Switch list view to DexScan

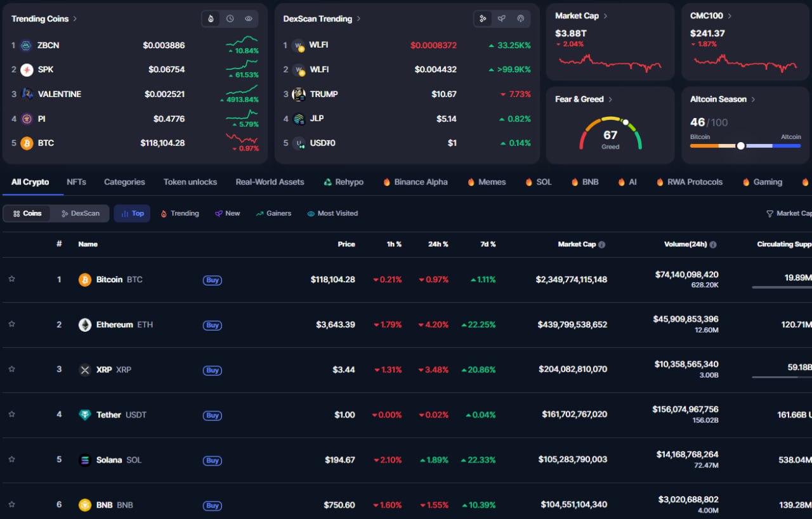(x=81, y=213)
